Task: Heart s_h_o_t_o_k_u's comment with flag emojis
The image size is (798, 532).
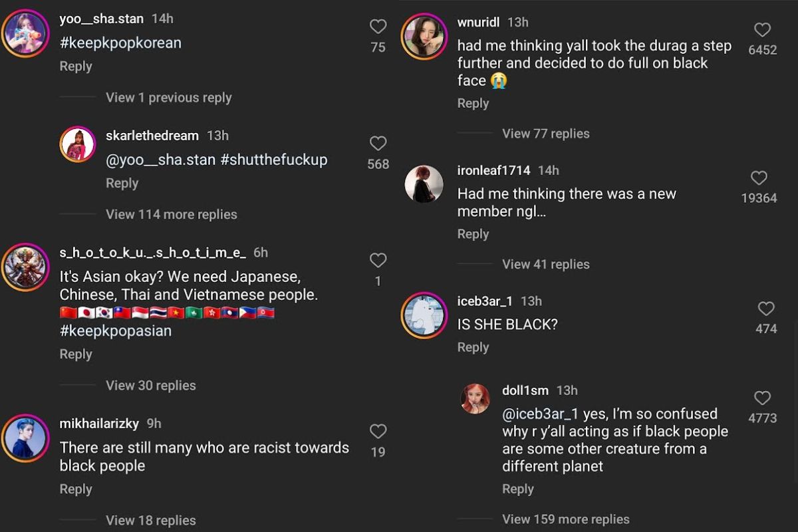Action: coord(378,260)
